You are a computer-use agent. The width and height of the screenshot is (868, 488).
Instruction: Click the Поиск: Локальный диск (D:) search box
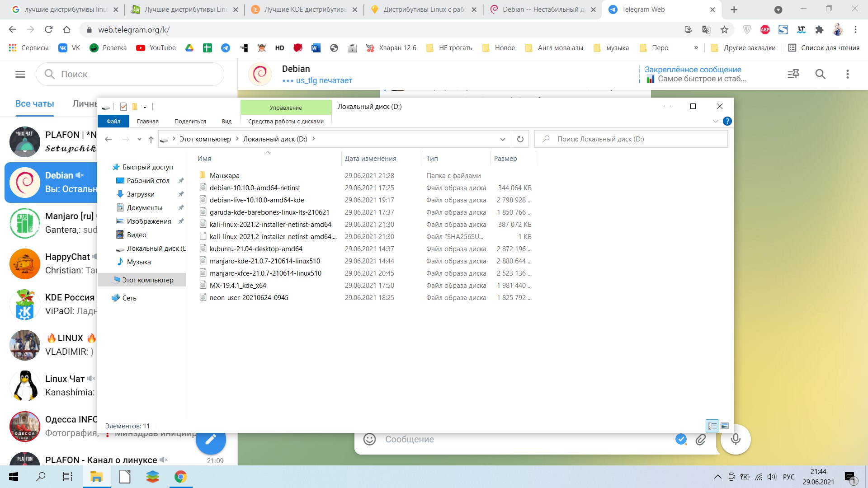coord(631,139)
